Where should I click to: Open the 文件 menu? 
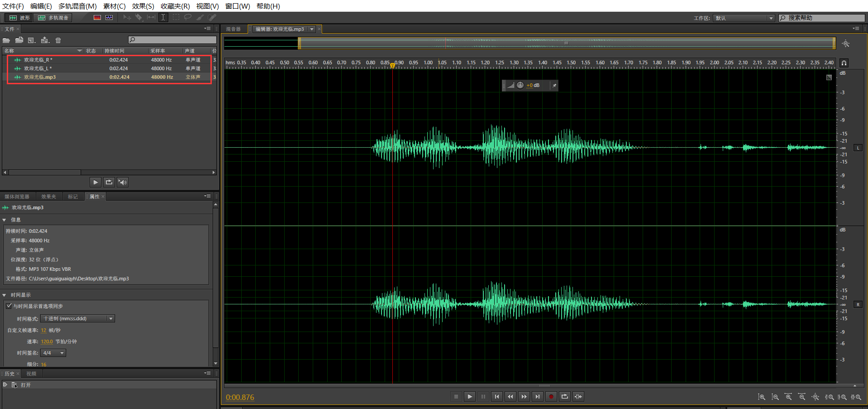(13, 6)
